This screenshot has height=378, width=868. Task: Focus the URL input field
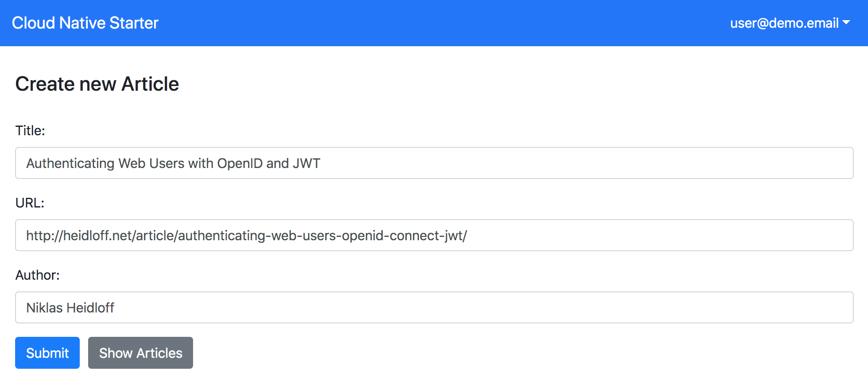[x=434, y=235]
